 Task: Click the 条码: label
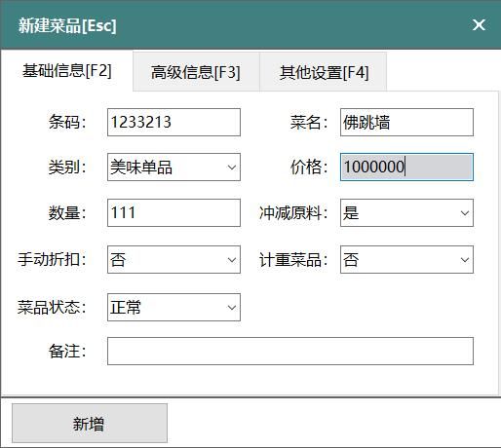coord(67,123)
